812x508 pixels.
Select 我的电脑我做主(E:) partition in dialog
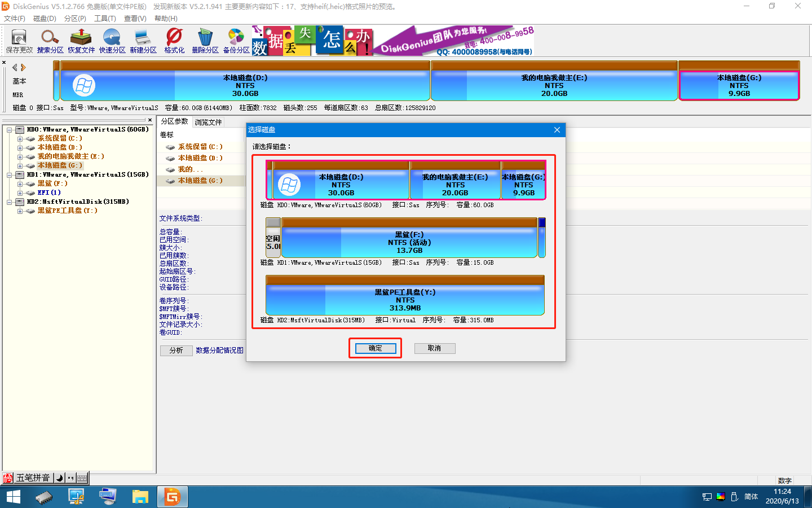click(x=455, y=181)
